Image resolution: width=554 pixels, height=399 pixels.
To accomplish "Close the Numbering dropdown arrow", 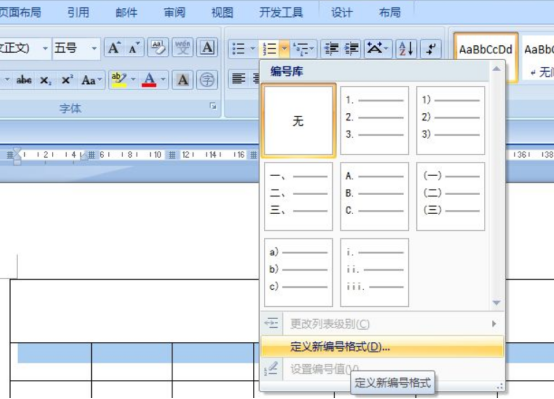I will 284,48.
